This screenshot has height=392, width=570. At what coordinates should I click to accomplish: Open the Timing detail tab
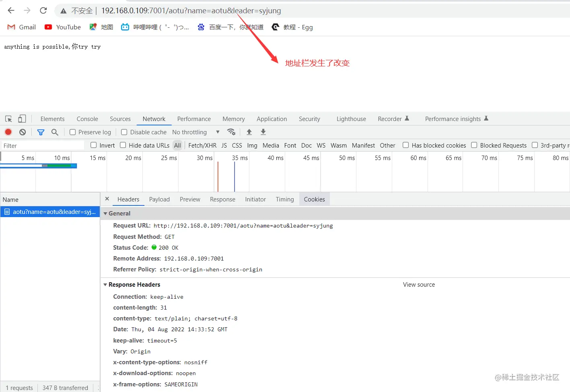[285, 199]
